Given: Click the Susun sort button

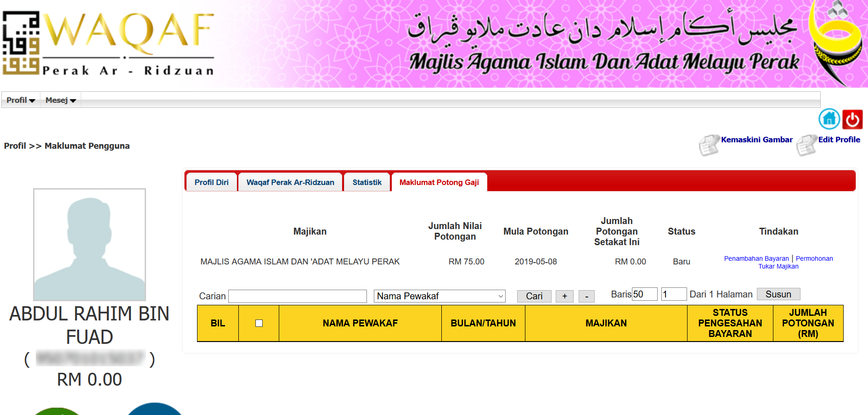Looking at the screenshot, I should (778, 294).
